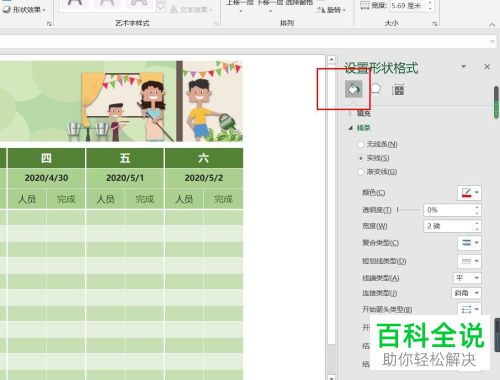Click the 上移一层 bring forward button

click(240, 4)
